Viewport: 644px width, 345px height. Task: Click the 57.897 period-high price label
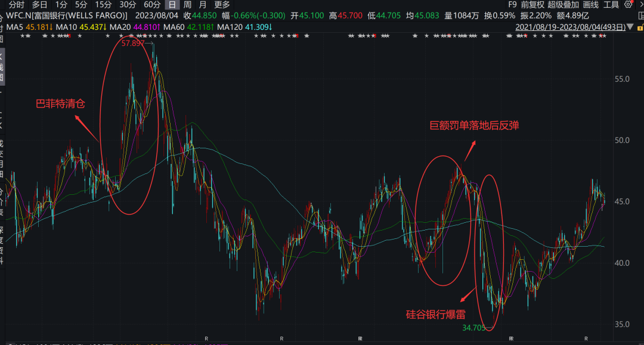(x=132, y=43)
